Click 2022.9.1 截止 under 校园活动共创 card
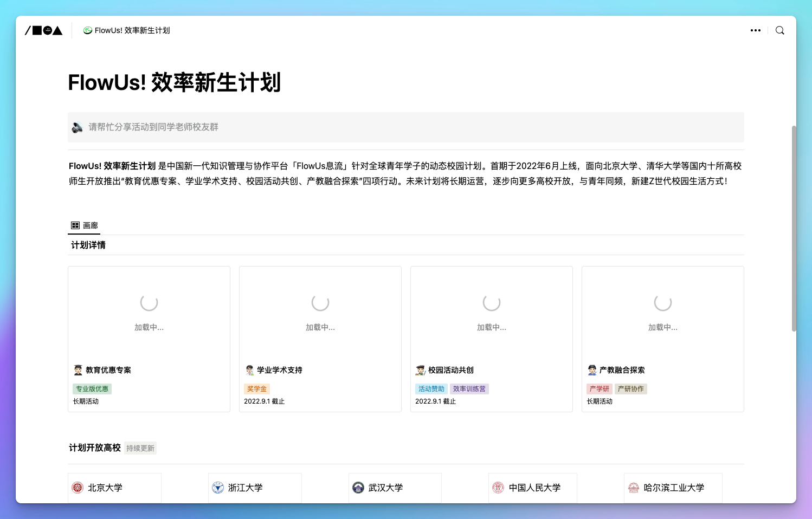 (436, 401)
